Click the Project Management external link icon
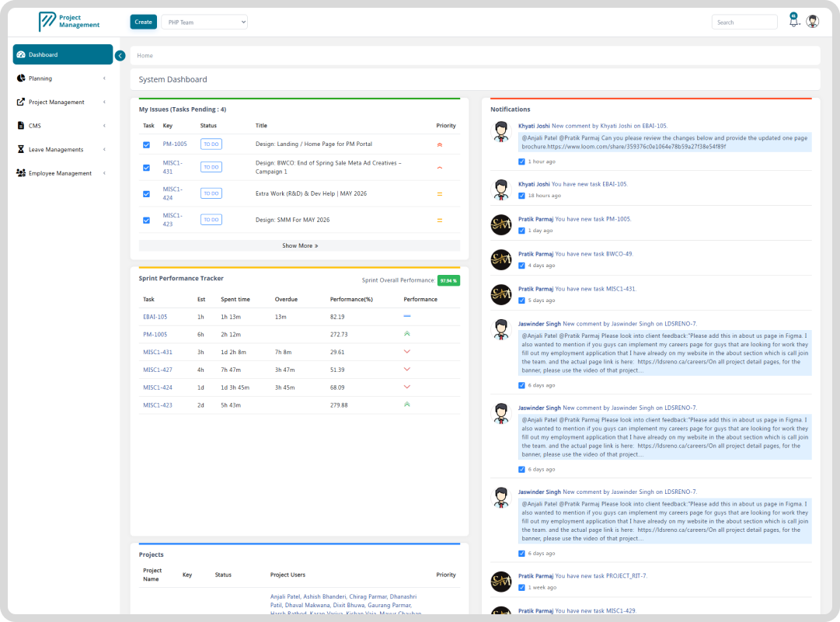This screenshot has height=622, width=840. pos(21,102)
